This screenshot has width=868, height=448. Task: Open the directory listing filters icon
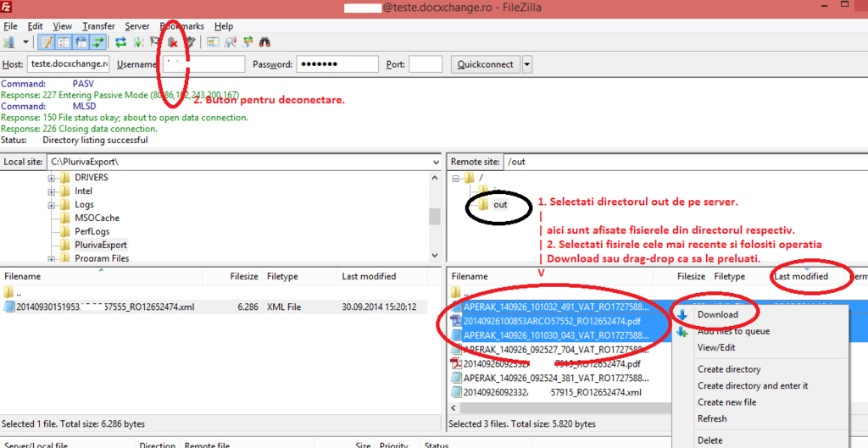(x=213, y=41)
